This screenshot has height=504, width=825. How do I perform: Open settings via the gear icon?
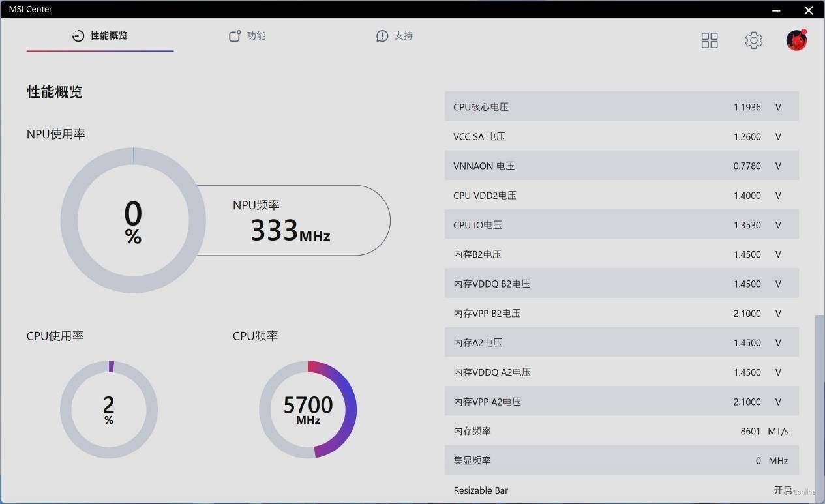(x=753, y=40)
